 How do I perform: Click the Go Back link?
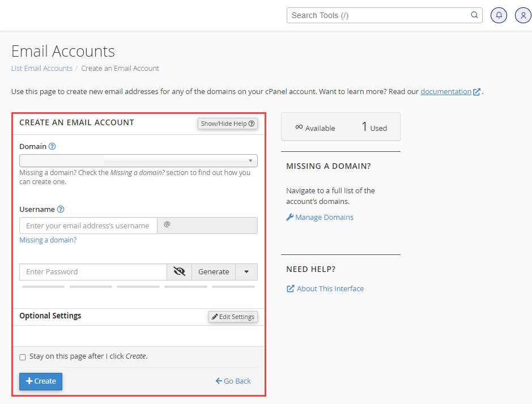[233, 381]
